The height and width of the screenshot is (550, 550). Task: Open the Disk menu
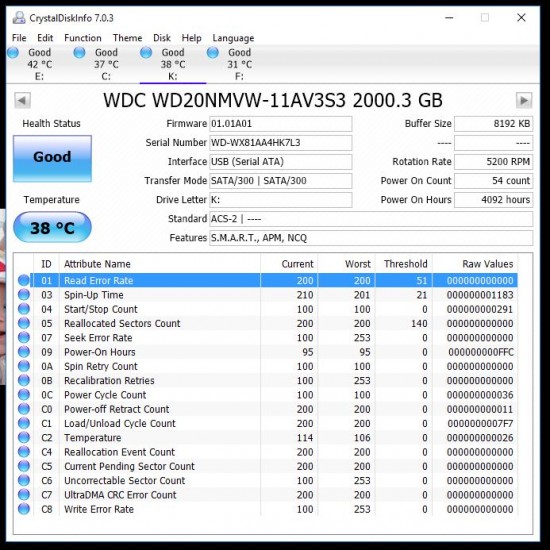[162, 38]
